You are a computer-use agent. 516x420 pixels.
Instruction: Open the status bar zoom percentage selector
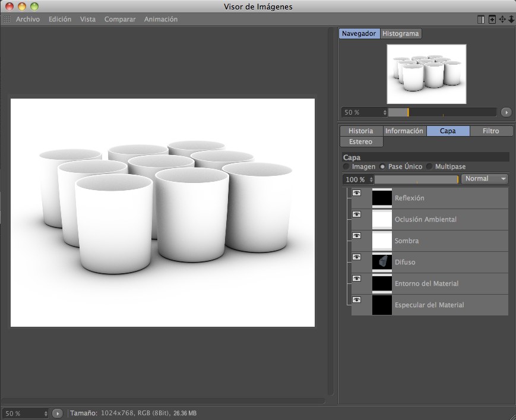26,413
